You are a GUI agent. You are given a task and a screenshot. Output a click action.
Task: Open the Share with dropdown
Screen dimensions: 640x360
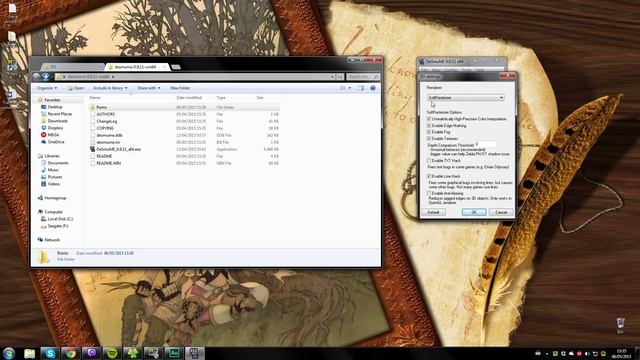click(149, 88)
